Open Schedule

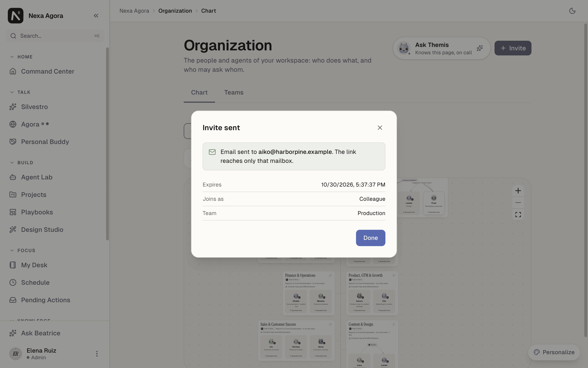pos(55,283)
